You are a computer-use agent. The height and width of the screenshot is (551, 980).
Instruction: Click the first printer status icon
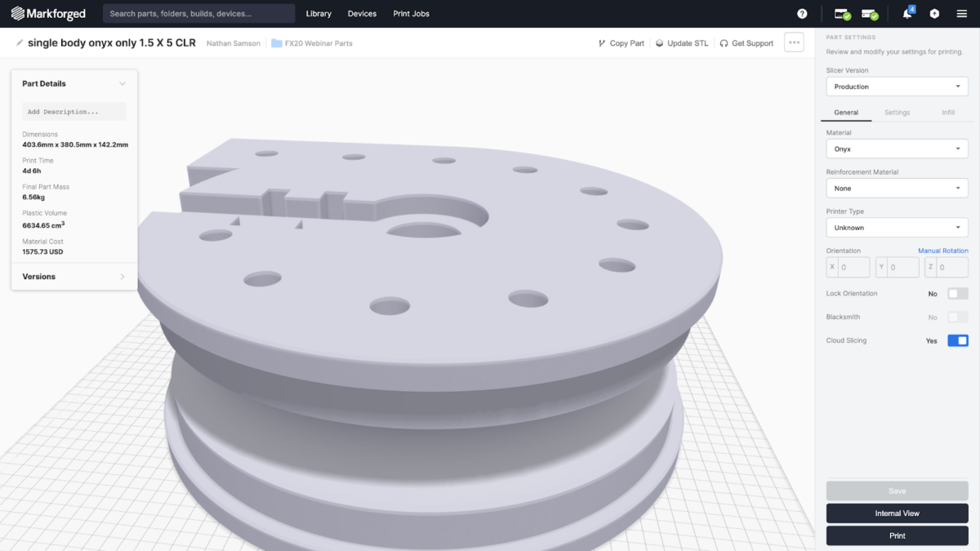click(841, 14)
